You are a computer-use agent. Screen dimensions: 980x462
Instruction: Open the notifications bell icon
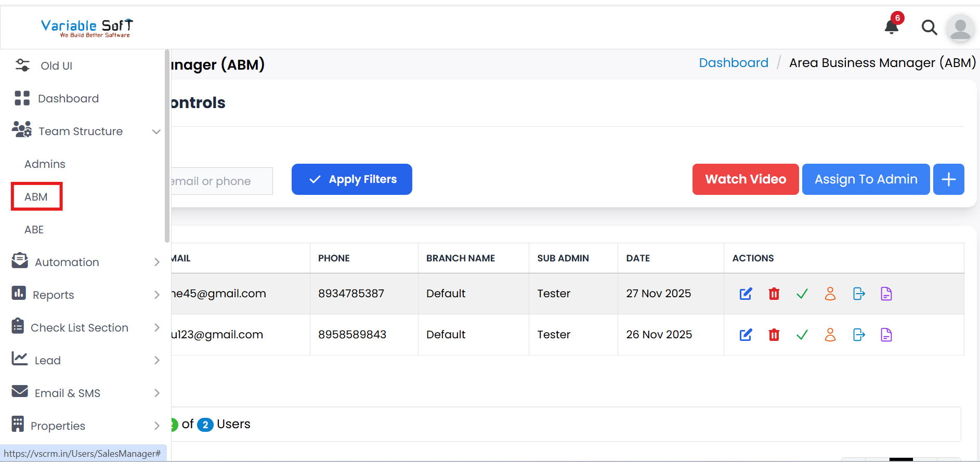[x=892, y=27]
